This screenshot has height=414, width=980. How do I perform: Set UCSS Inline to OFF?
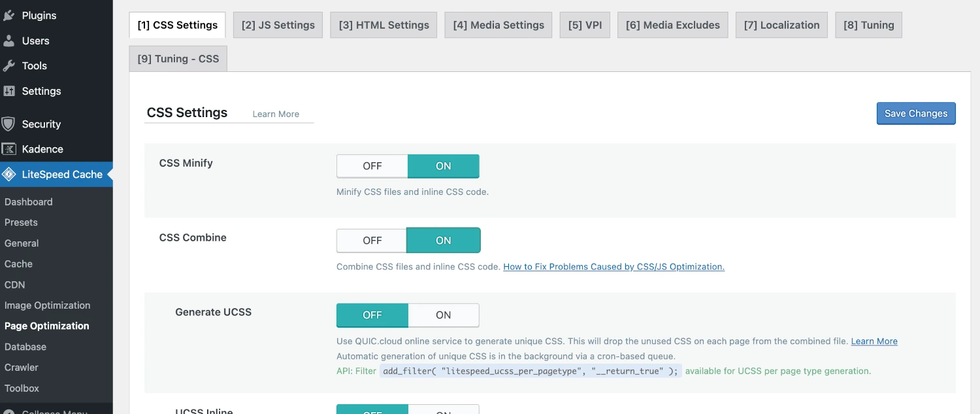(372, 409)
